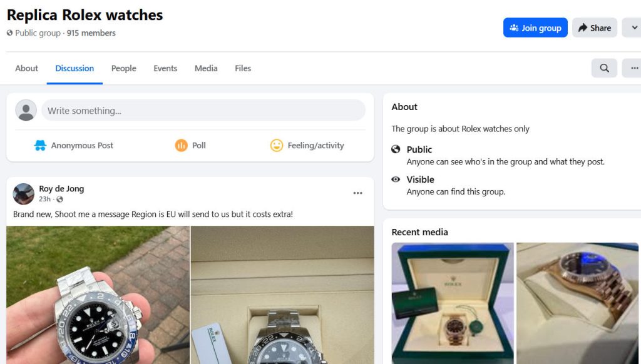
Task: Open the hand-held watch post photo
Action: pos(98,295)
